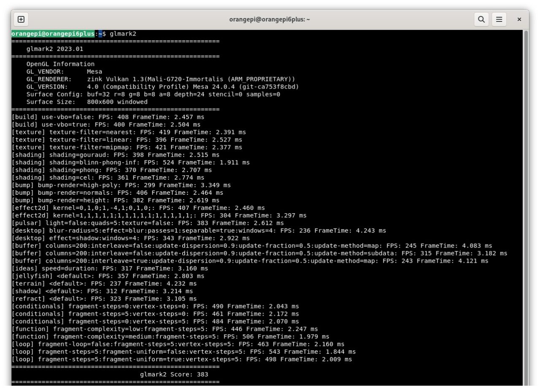The width and height of the screenshot is (540, 392).
Task: Click the Surface Size 800x600 windowed line
Action: point(87,102)
